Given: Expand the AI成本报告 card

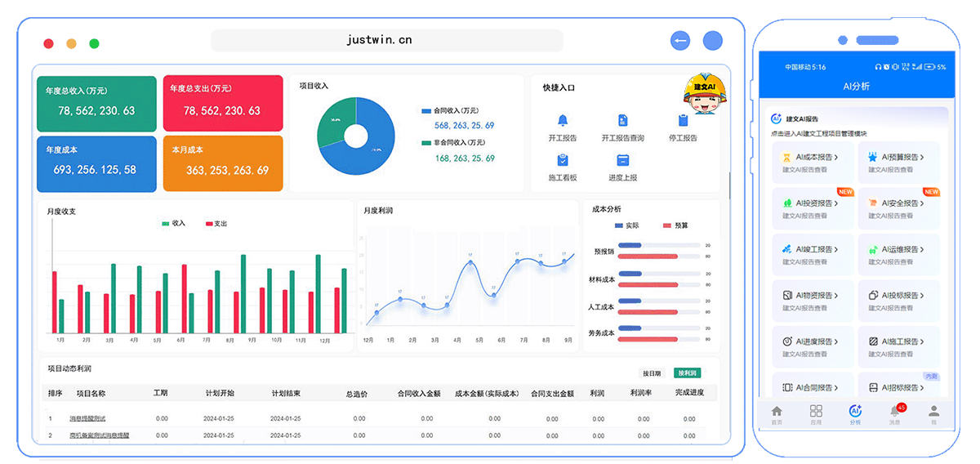Looking at the screenshot, I should 814,158.
